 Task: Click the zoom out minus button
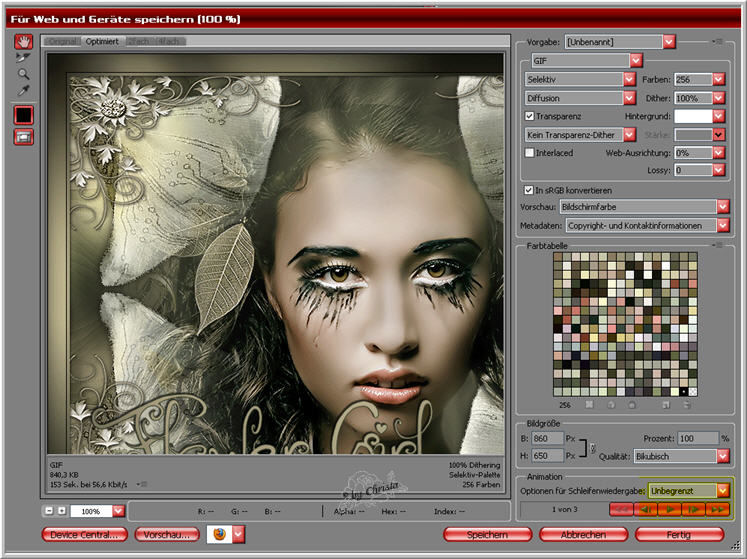(x=49, y=510)
